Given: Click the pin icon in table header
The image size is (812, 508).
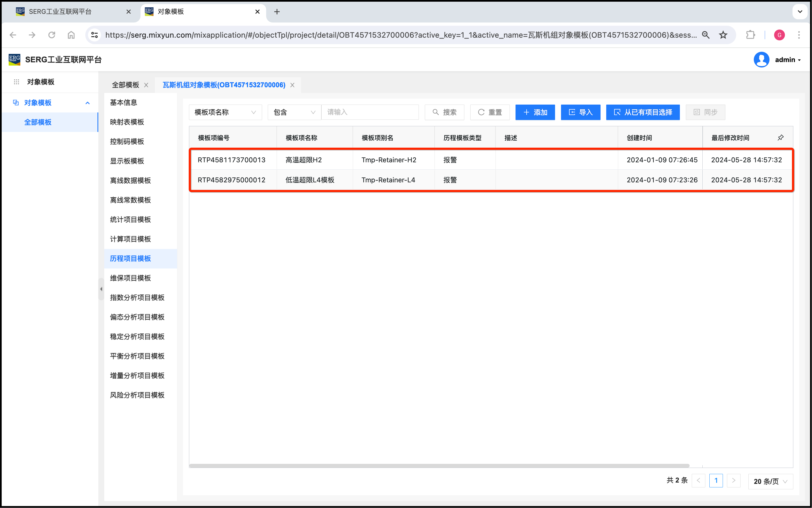Looking at the screenshot, I should (780, 138).
